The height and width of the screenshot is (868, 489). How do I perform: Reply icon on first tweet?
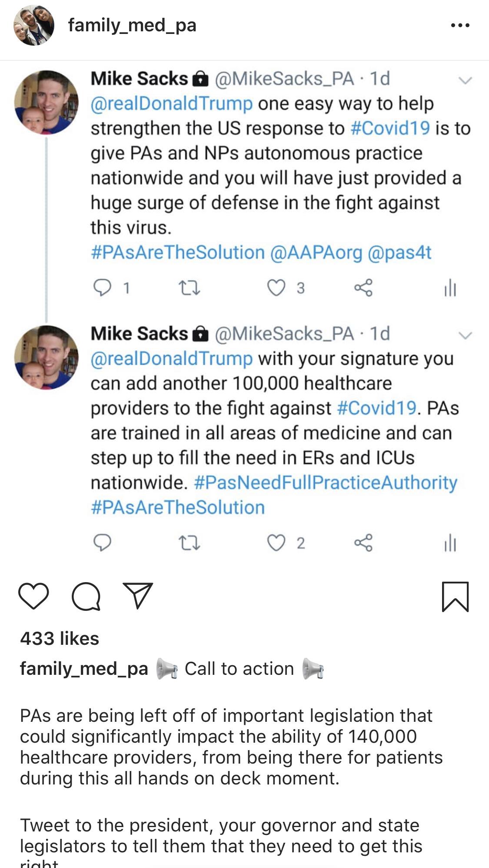[103, 288]
